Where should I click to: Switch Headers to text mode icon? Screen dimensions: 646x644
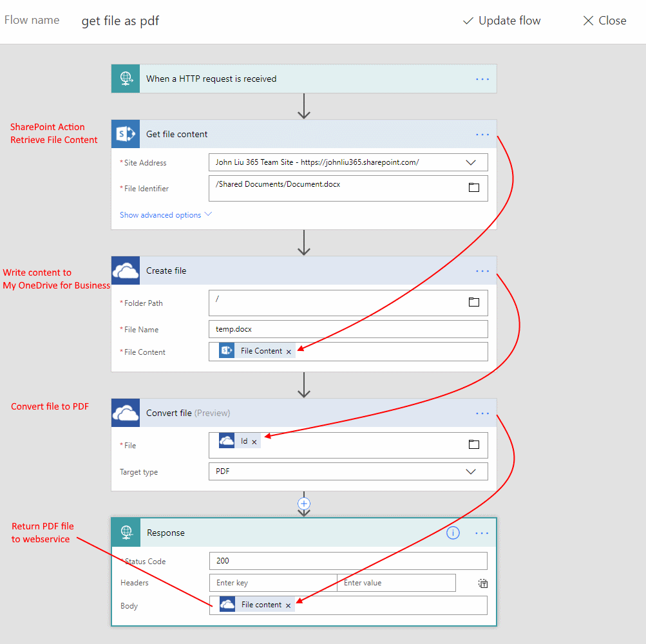[x=483, y=583]
